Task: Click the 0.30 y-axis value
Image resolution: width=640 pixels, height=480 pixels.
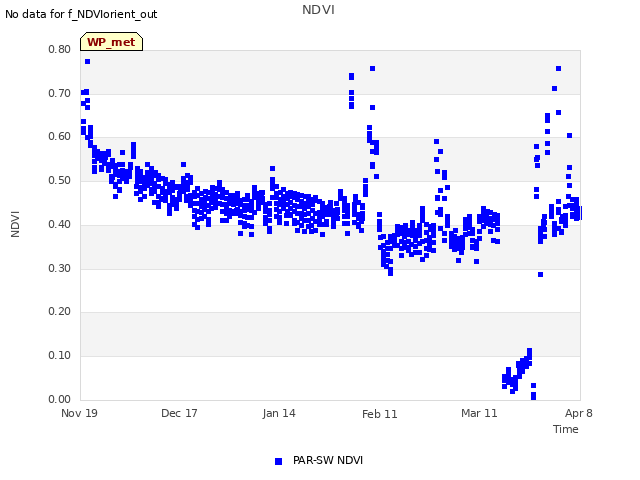Action: [60, 269]
